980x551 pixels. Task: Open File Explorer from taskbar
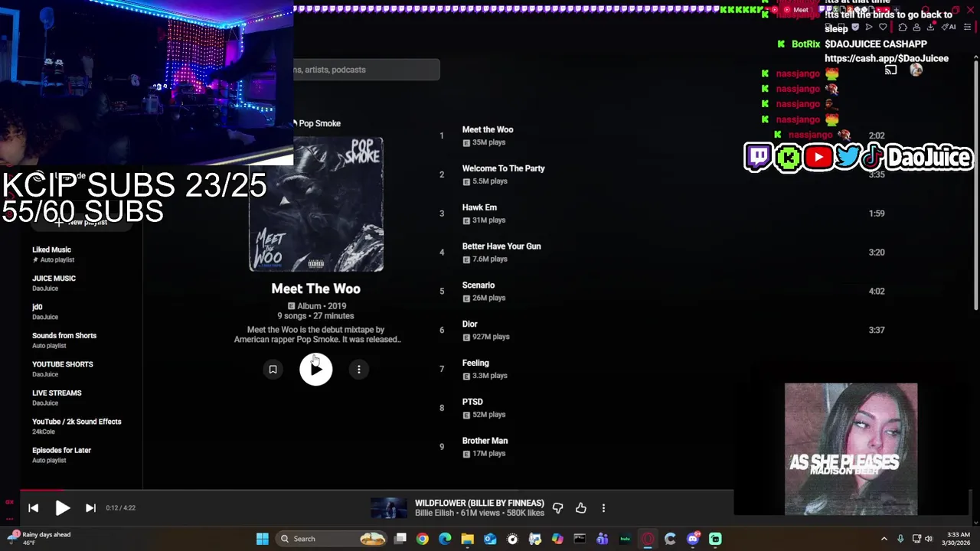click(x=468, y=539)
